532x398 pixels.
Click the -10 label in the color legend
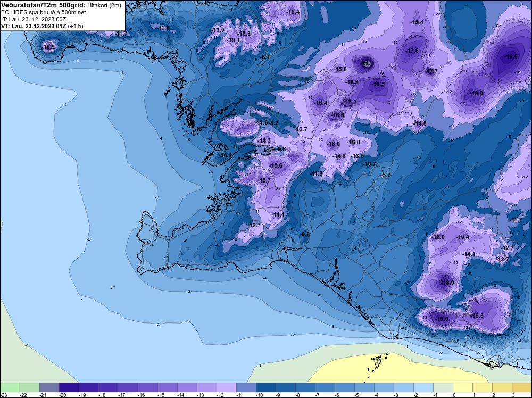(259, 395)
